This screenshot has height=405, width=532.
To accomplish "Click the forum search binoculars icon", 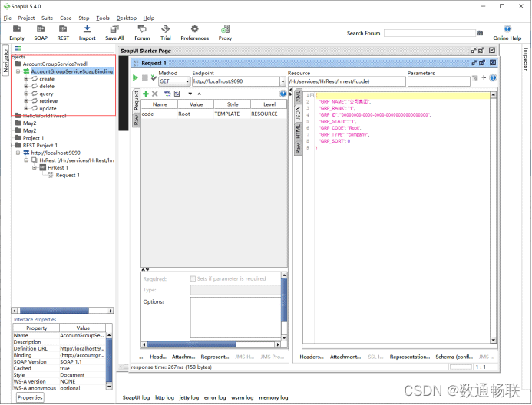I will pos(480,33).
